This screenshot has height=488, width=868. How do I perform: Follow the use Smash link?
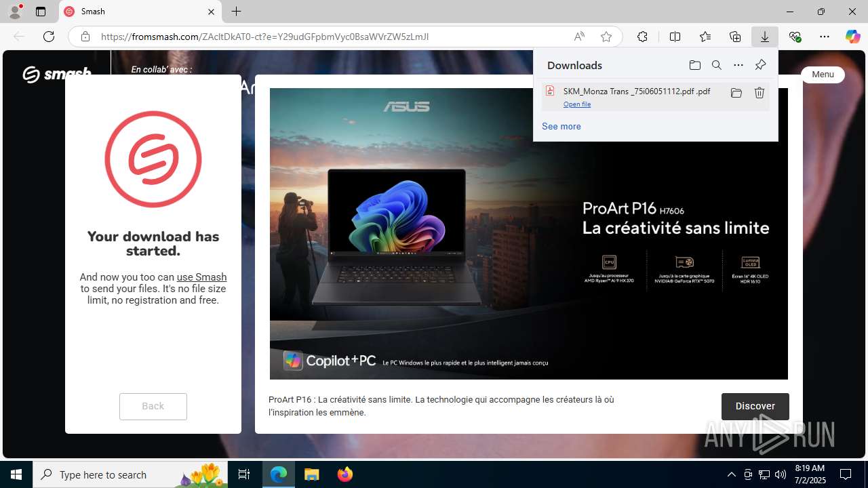201,277
